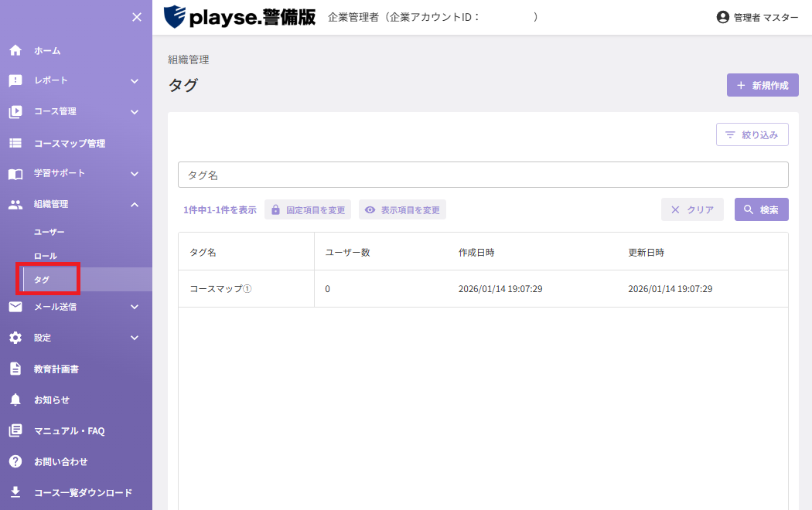Viewport: 812px width, 510px height.
Task: Click the account avatar icon in header
Action: click(x=723, y=17)
